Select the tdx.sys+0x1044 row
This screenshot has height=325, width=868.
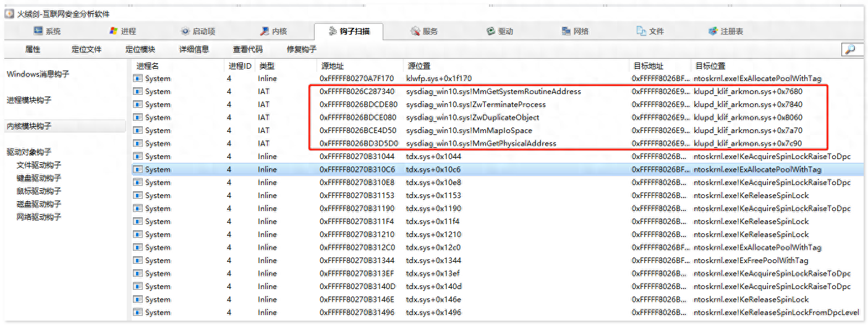(498, 157)
